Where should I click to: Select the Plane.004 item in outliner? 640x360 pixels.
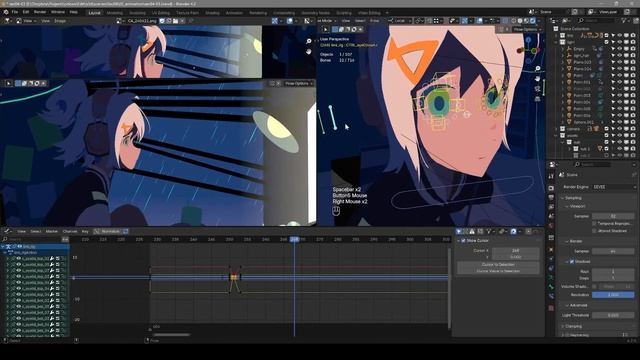[x=582, y=69]
